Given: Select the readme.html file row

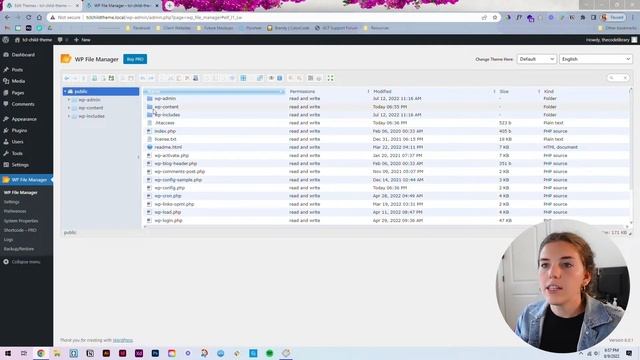Looking at the screenshot, I should 386,147.
